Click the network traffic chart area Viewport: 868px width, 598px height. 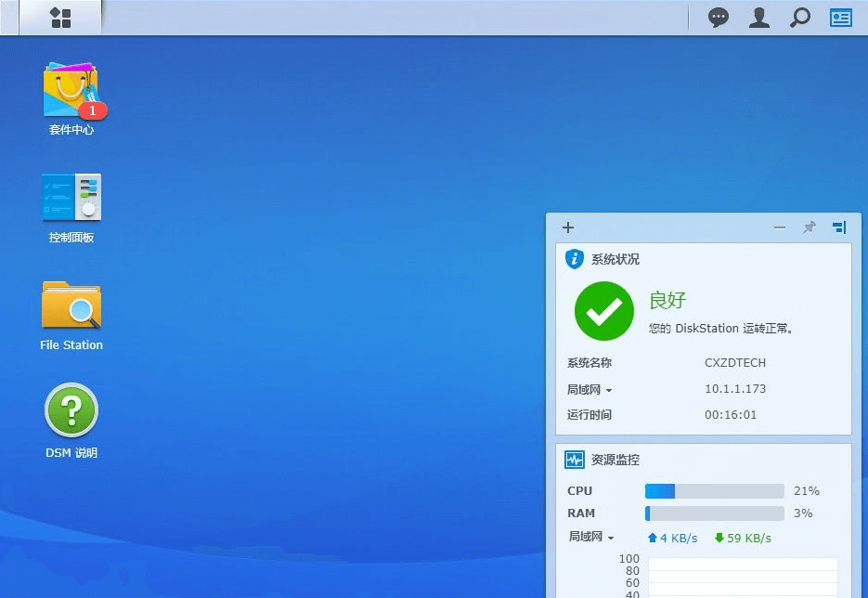tap(743, 578)
